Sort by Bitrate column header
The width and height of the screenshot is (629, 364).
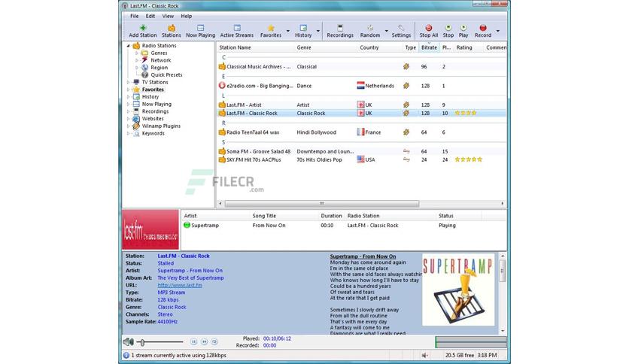point(429,47)
